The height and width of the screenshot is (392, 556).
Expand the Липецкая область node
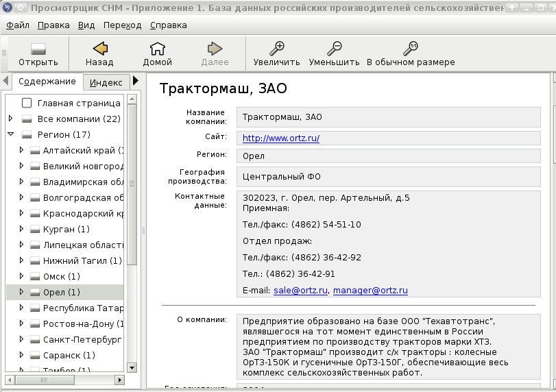pyautogui.click(x=21, y=245)
